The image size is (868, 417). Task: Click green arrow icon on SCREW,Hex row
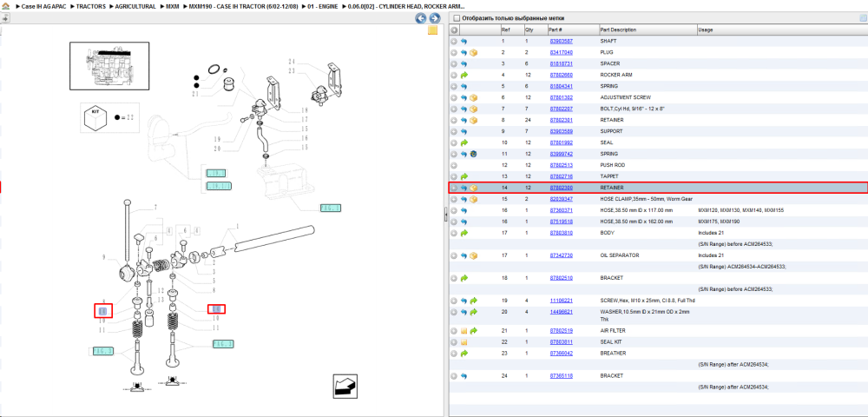[474, 301]
